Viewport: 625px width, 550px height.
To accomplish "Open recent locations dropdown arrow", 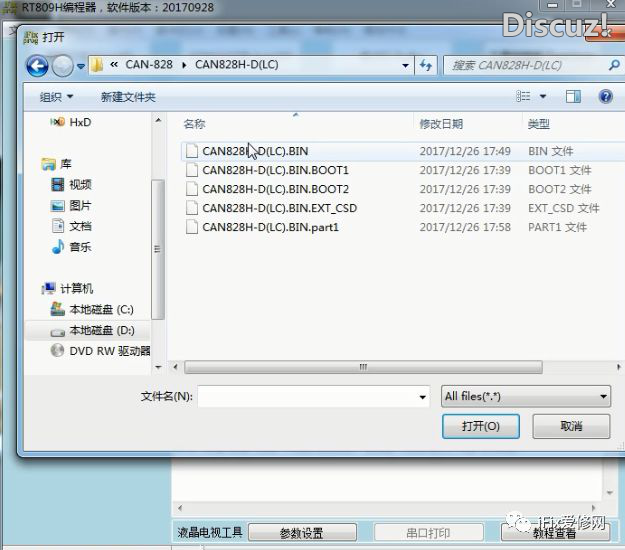I will pyautogui.click(x=81, y=66).
